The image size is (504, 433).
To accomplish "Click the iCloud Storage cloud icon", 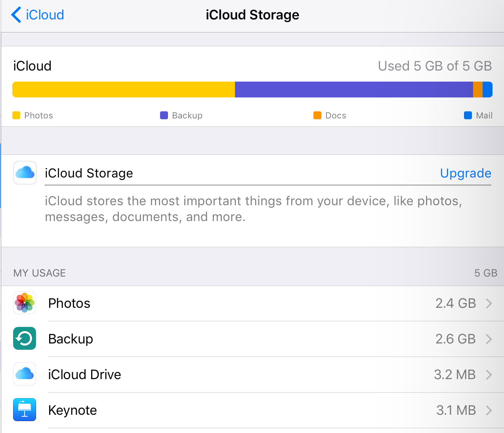I will (25, 173).
